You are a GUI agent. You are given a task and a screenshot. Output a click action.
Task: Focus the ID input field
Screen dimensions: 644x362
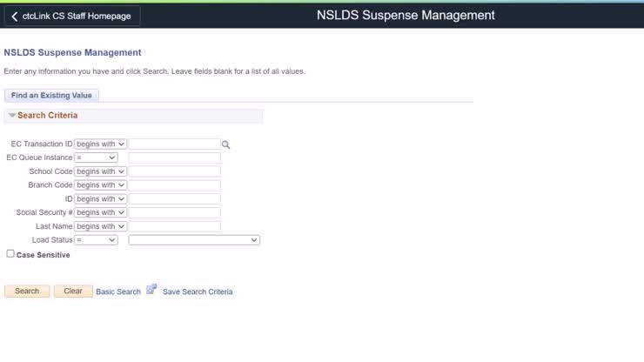tap(175, 199)
